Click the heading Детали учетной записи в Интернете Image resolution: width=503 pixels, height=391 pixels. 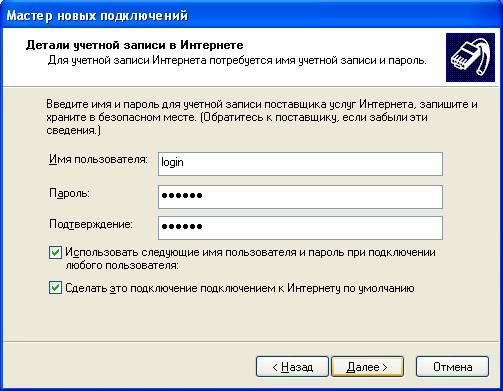pyautogui.click(x=134, y=45)
